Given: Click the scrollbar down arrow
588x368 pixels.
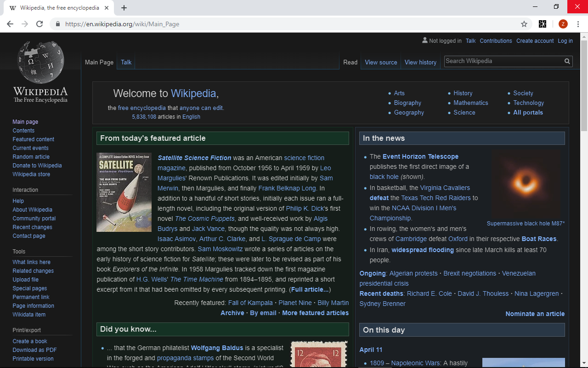Looking at the screenshot, I should [x=584, y=364].
